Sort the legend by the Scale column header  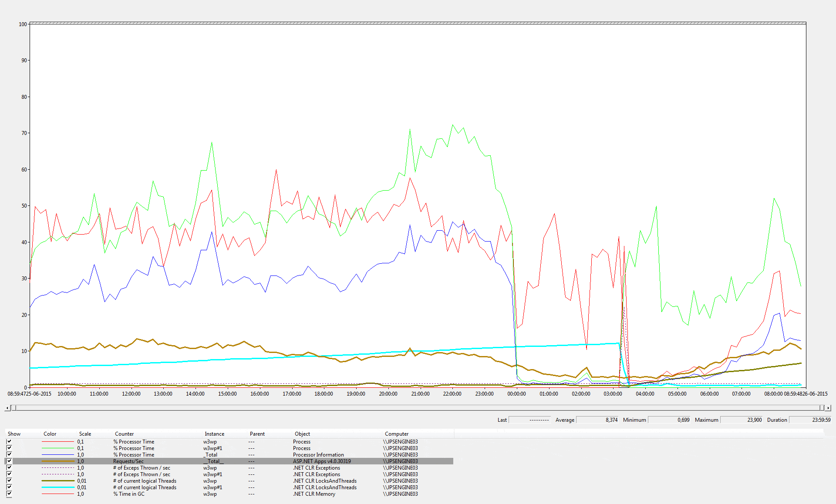click(x=85, y=434)
